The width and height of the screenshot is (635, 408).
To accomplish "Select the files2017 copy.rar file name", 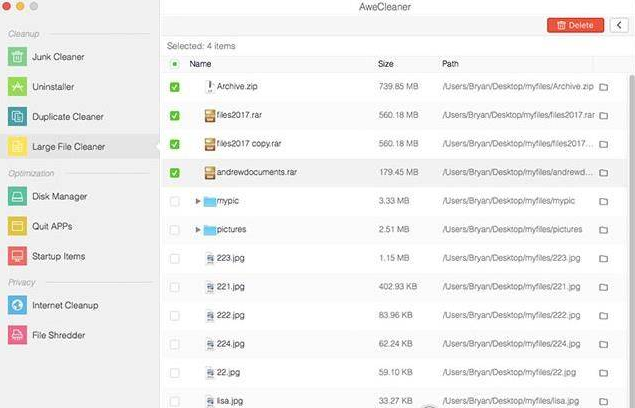I will [249, 143].
